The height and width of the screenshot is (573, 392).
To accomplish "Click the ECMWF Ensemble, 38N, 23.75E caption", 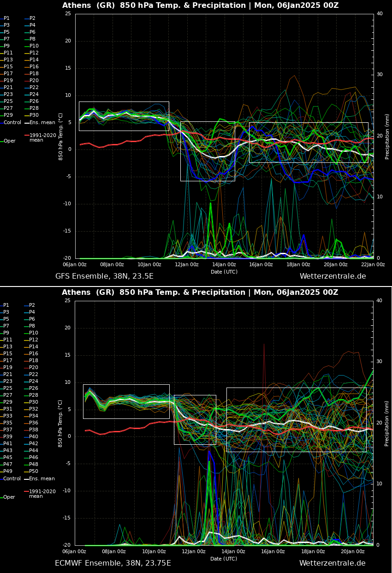I will (x=113, y=563).
